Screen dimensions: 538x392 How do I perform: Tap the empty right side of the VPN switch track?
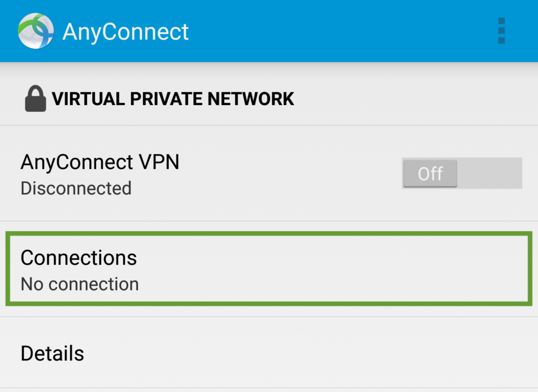[490, 173]
